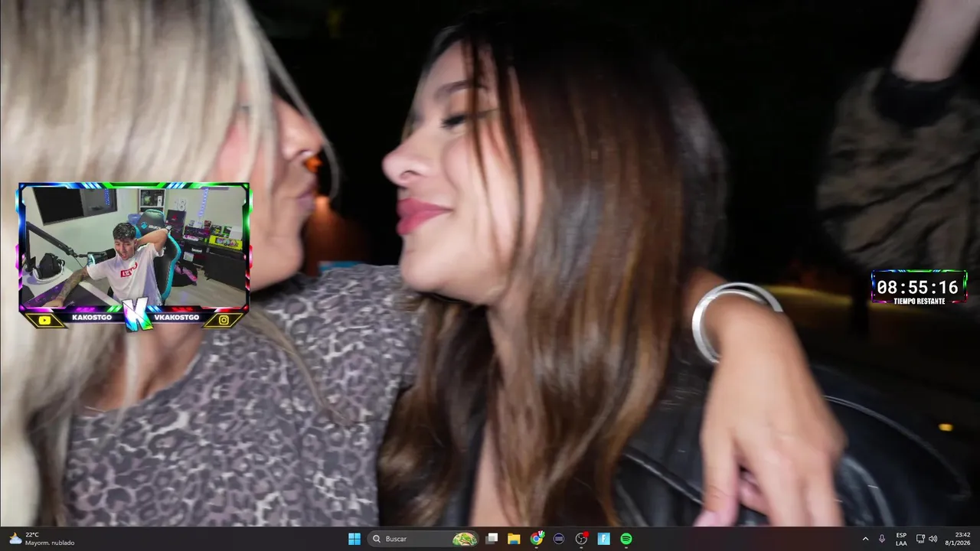
Task: Click the K logo on the webcam overlay
Action: pyautogui.click(x=136, y=315)
